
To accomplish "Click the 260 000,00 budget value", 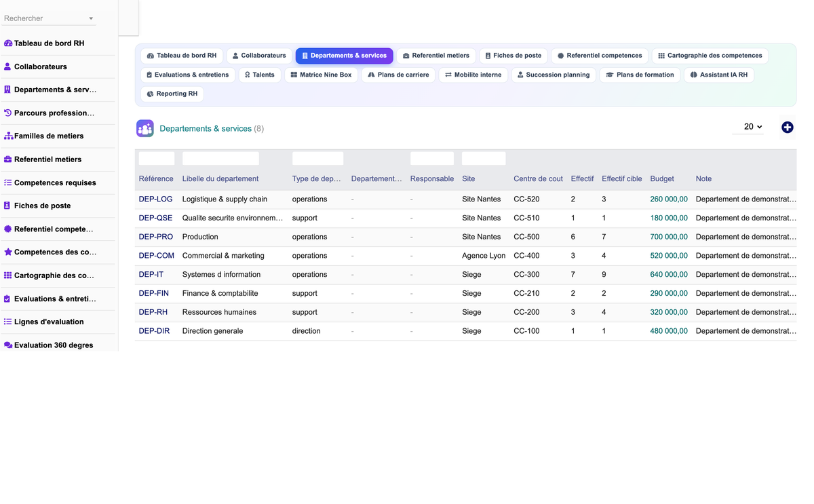I will click(669, 199).
